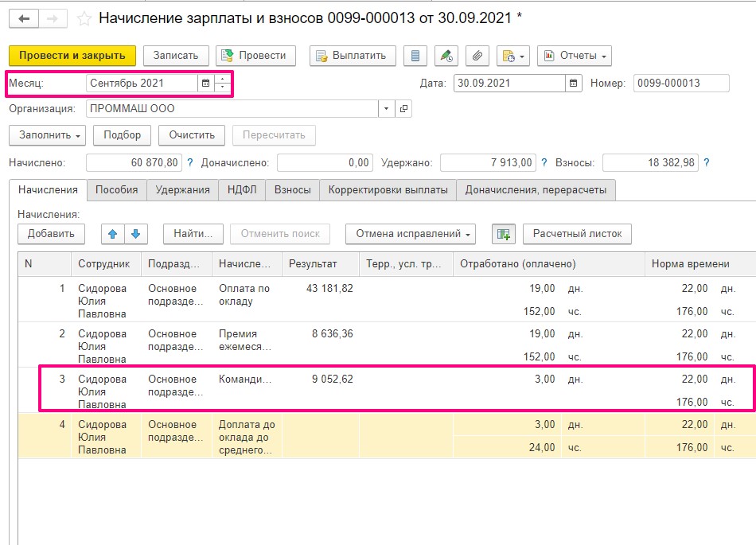Click the Начислено total 60 870,80

click(134, 163)
